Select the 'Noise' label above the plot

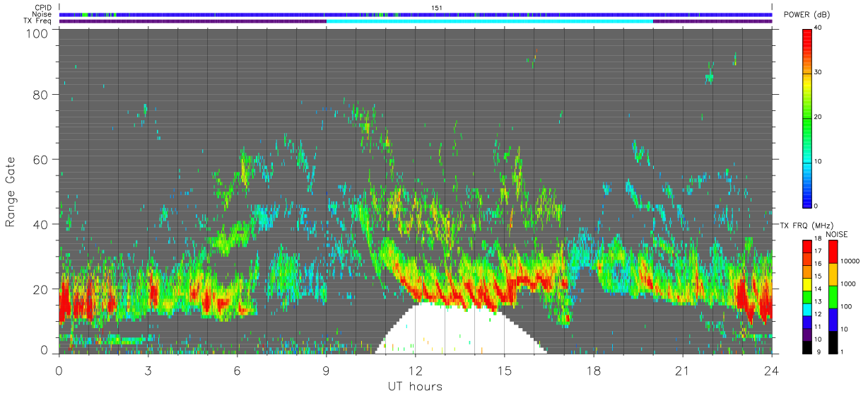(x=42, y=14)
